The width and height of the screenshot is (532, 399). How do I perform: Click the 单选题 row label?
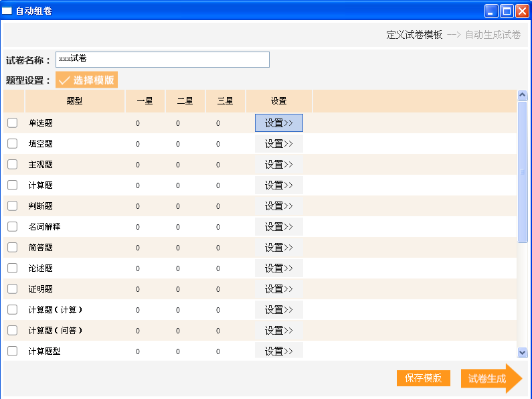(x=41, y=123)
